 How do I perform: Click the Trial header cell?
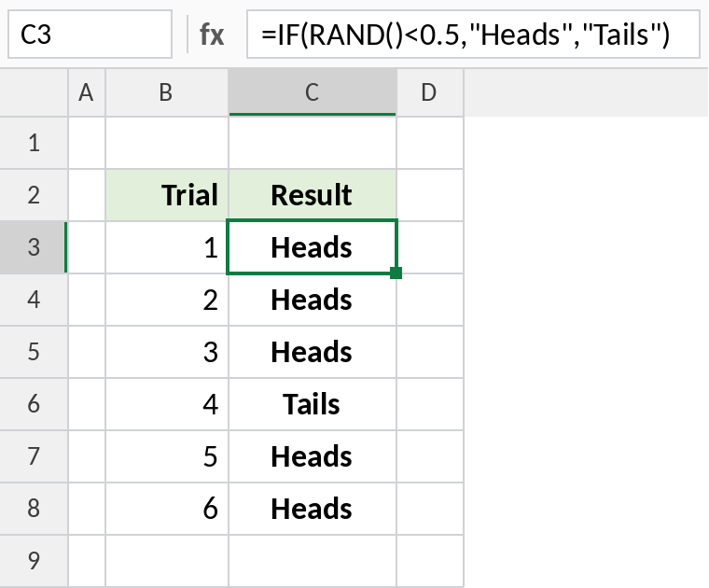point(167,195)
